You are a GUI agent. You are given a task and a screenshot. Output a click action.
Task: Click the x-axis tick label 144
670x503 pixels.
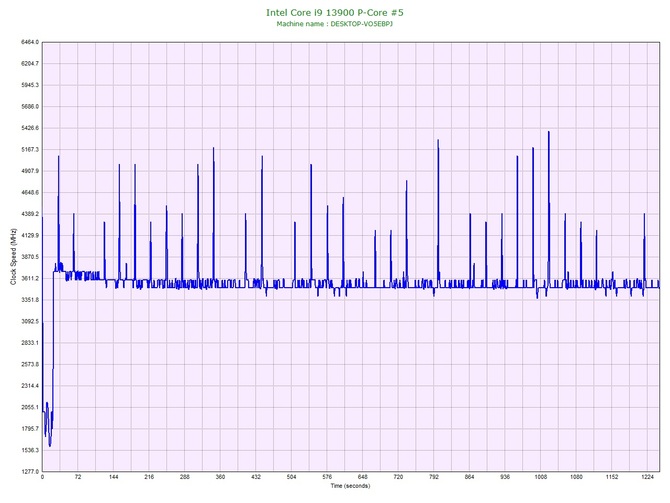[113, 477]
